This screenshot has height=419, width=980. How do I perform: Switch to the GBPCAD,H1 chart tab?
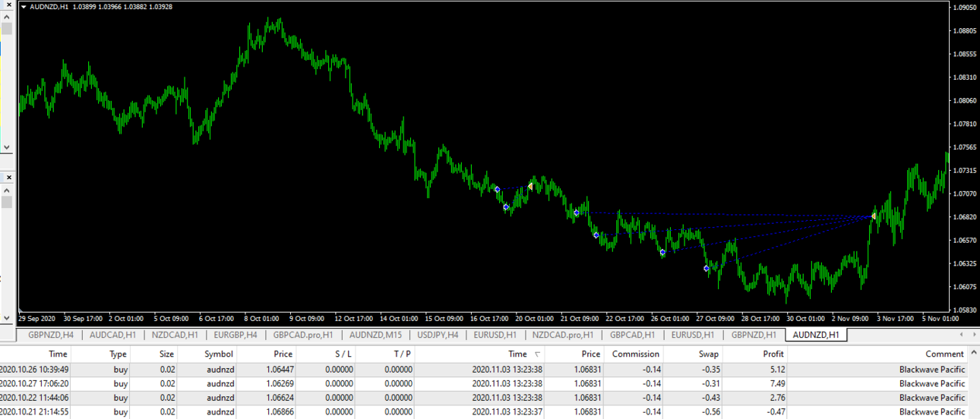coord(632,335)
